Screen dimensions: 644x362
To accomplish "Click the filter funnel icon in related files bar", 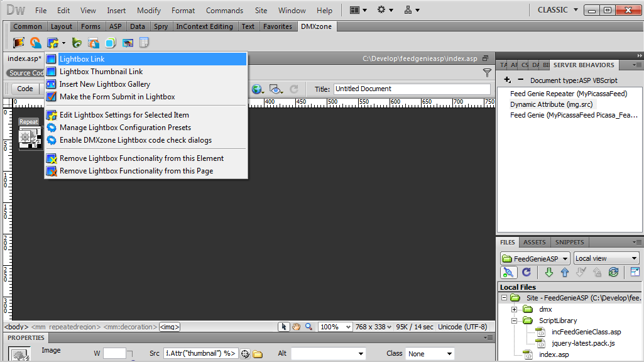I will point(487,73).
